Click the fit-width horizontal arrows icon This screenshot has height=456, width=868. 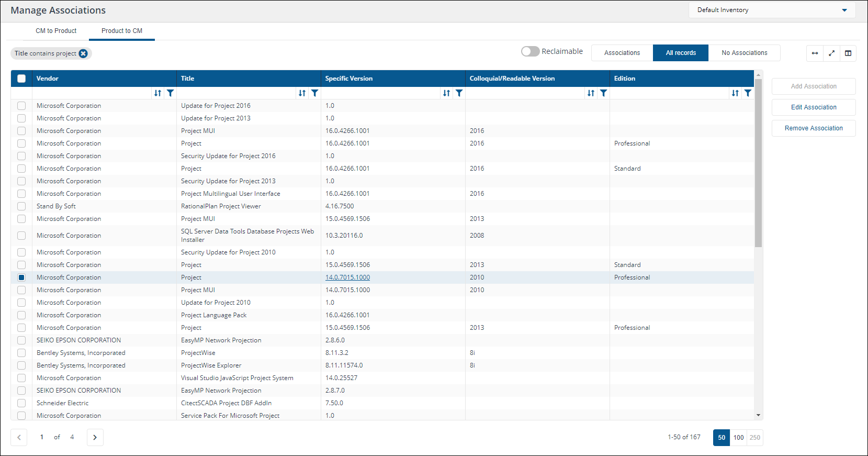[x=815, y=53]
